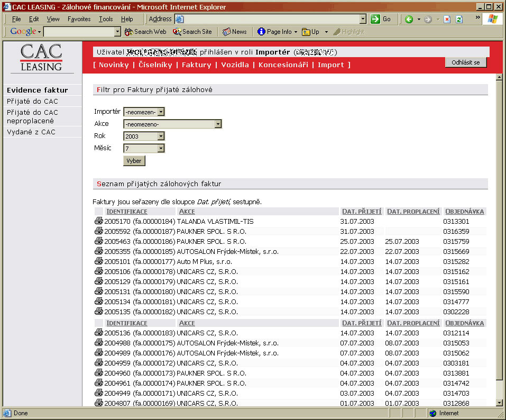This screenshot has width=506, height=420.
Task: Click the Google logo menu button
Action: coord(25,32)
